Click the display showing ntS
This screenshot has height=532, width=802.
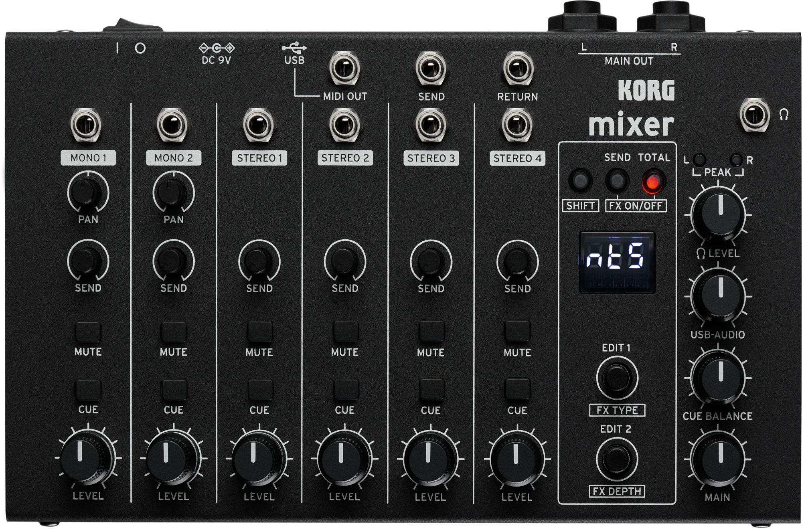point(617,262)
